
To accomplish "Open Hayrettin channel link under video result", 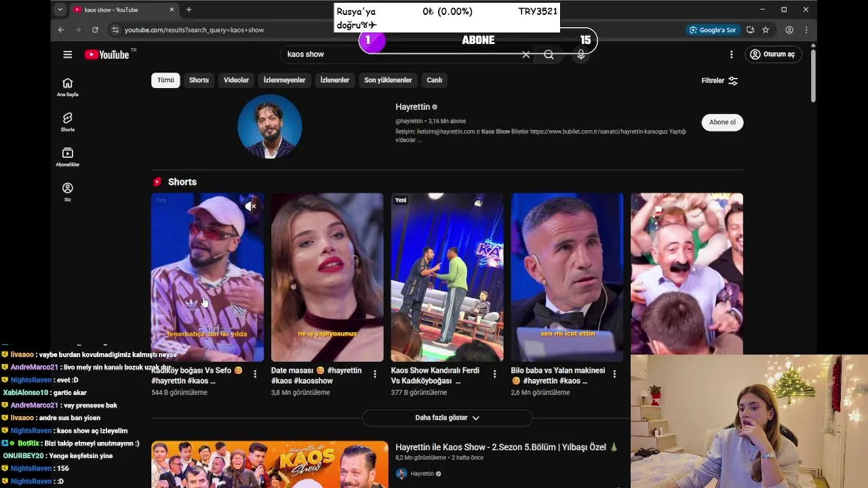I will click(x=422, y=474).
